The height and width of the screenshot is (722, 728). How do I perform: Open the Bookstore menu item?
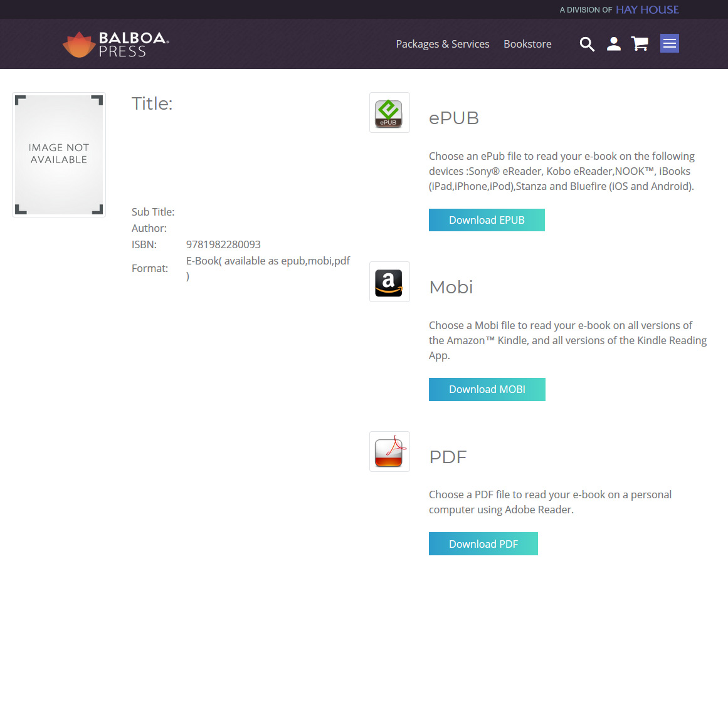coord(527,44)
